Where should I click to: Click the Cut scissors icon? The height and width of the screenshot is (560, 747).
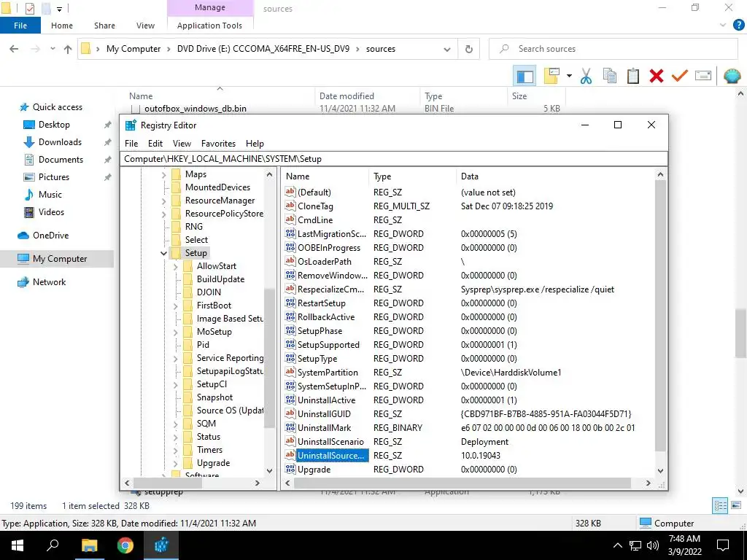(586, 76)
